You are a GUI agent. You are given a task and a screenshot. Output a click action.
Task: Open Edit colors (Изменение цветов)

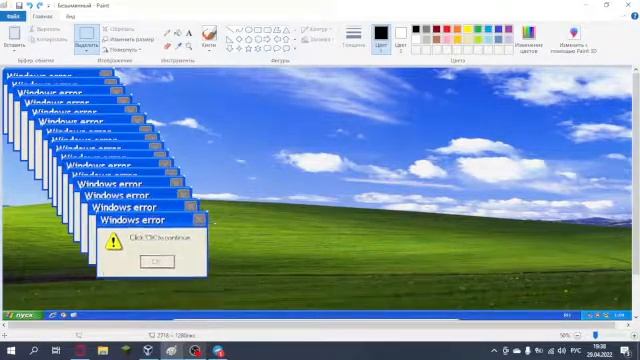tap(529, 39)
